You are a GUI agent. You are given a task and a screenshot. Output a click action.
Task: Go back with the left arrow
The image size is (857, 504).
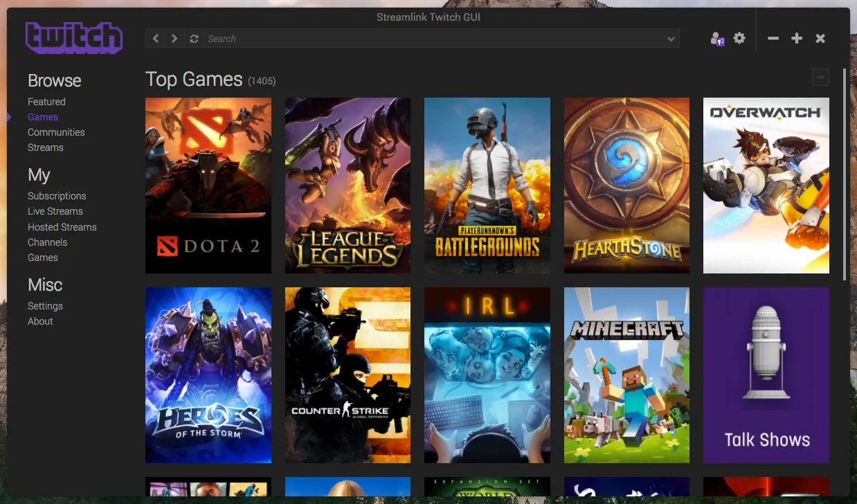click(x=156, y=39)
